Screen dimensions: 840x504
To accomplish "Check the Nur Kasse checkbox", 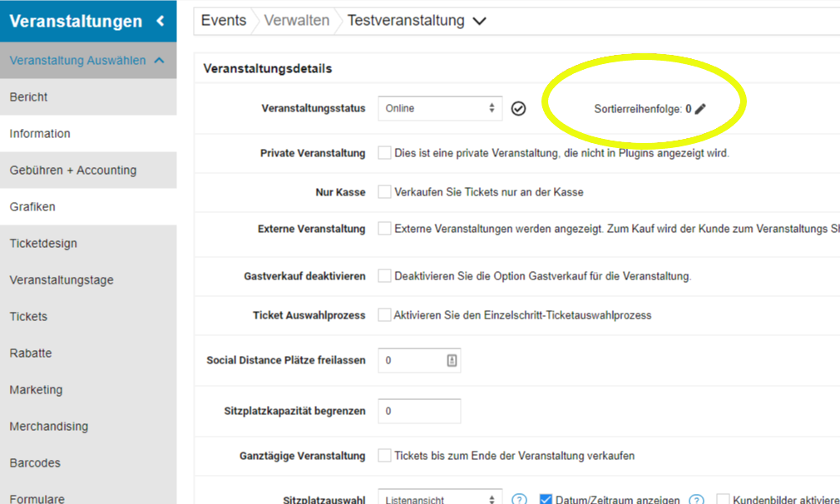I will (384, 192).
